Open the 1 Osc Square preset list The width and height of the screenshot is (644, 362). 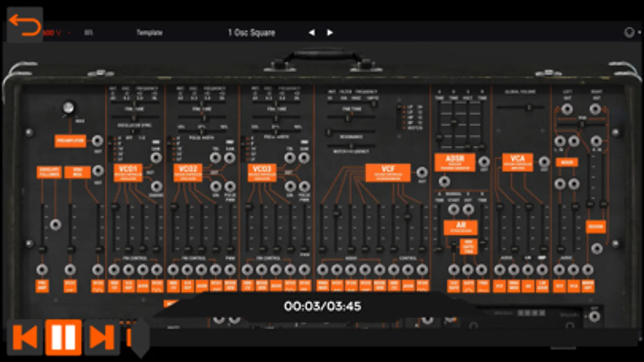coord(251,33)
